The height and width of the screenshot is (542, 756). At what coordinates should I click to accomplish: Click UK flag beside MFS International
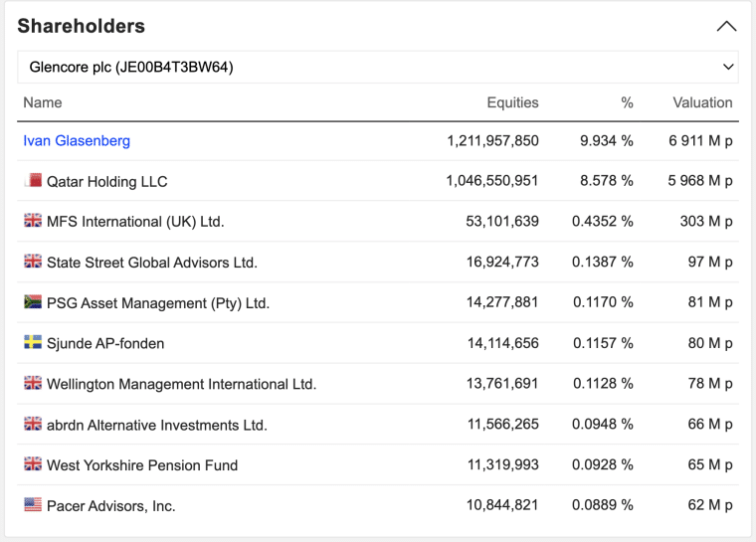click(33, 221)
